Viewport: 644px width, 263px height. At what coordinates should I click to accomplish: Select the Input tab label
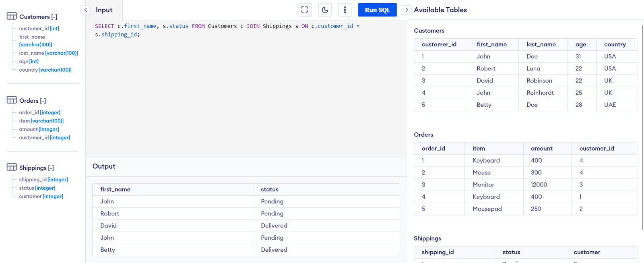point(104,10)
